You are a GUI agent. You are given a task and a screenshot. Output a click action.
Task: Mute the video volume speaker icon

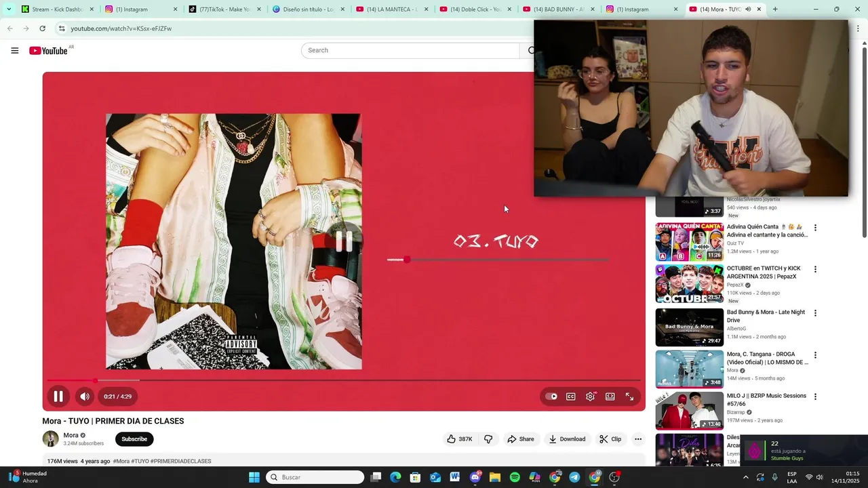click(84, 396)
